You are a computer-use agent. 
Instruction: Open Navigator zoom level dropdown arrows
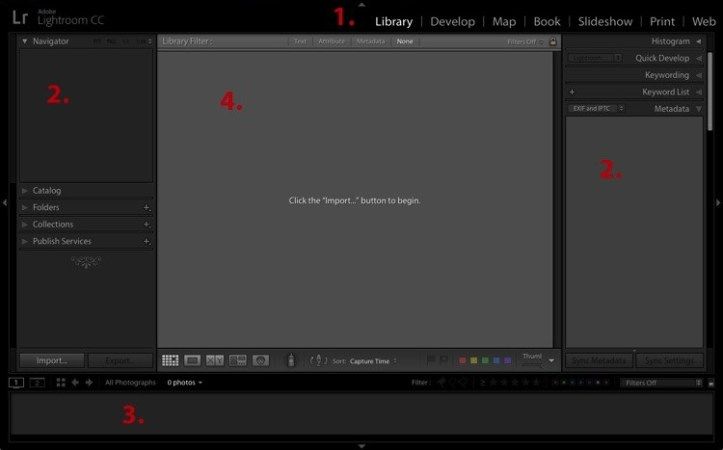(150, 41)
